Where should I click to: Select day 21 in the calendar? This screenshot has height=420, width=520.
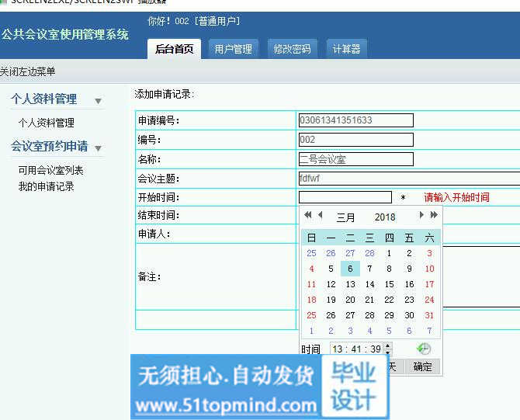click(369, 300)
